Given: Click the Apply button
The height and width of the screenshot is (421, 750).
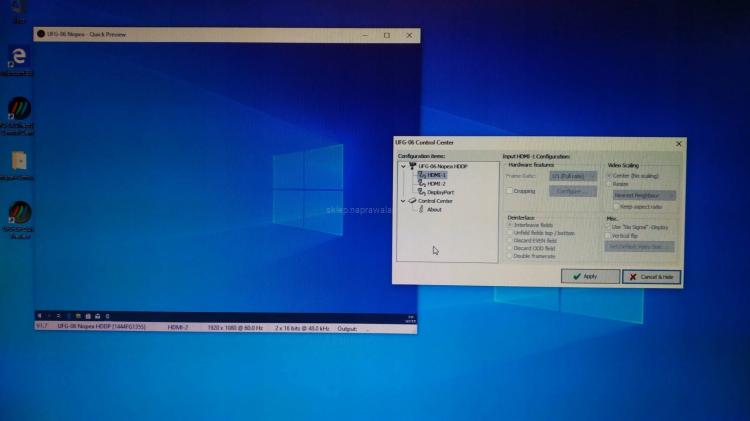Looking at the screenshot, I should [590, 276].
